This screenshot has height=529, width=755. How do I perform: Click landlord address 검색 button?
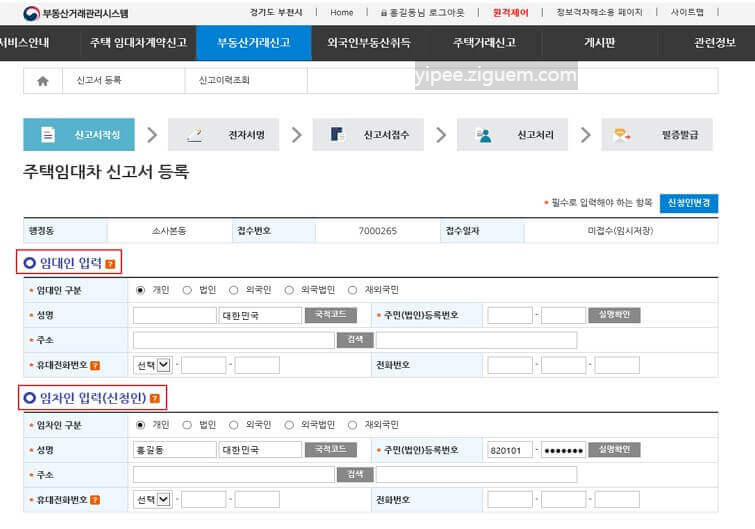(355, 340)
